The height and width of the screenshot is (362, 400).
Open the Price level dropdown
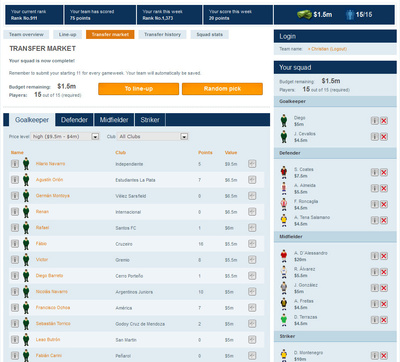click(65, 136)
